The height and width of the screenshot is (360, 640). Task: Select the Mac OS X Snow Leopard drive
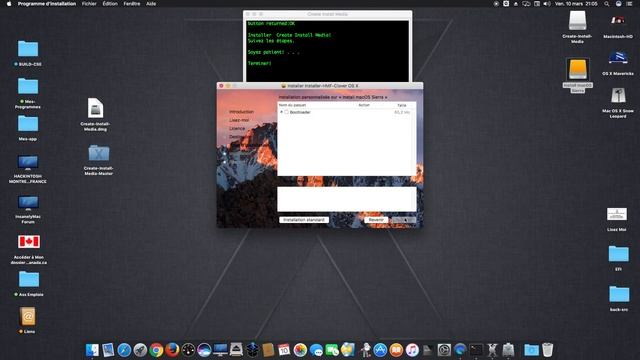click(x=618, y=96)
